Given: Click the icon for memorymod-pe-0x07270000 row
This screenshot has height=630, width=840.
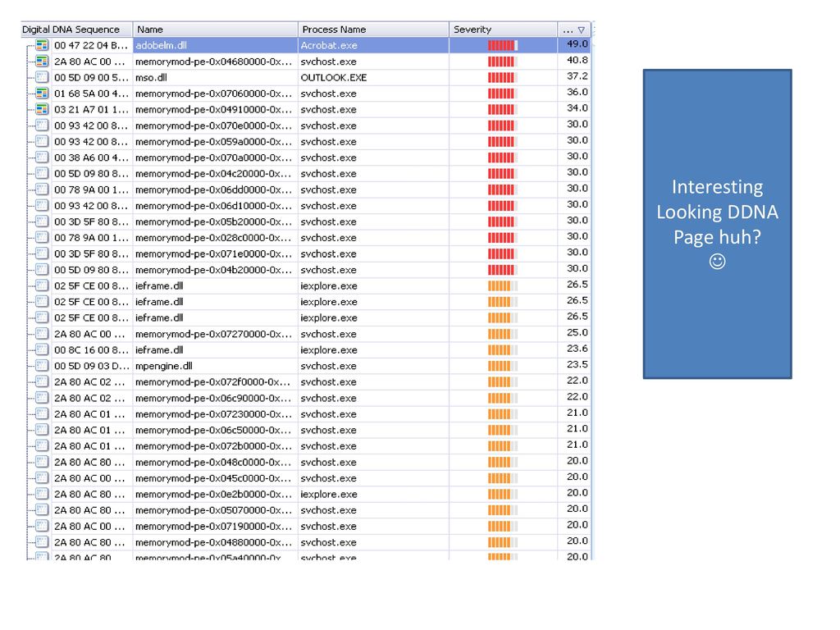Looking at the screenshot, I should [x=42, y=334].
